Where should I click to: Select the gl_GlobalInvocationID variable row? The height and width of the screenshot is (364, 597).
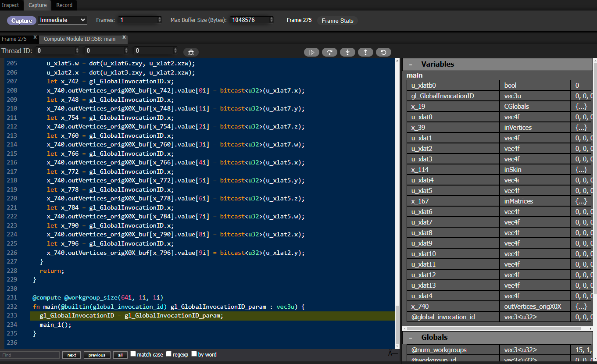click(500, 96)
